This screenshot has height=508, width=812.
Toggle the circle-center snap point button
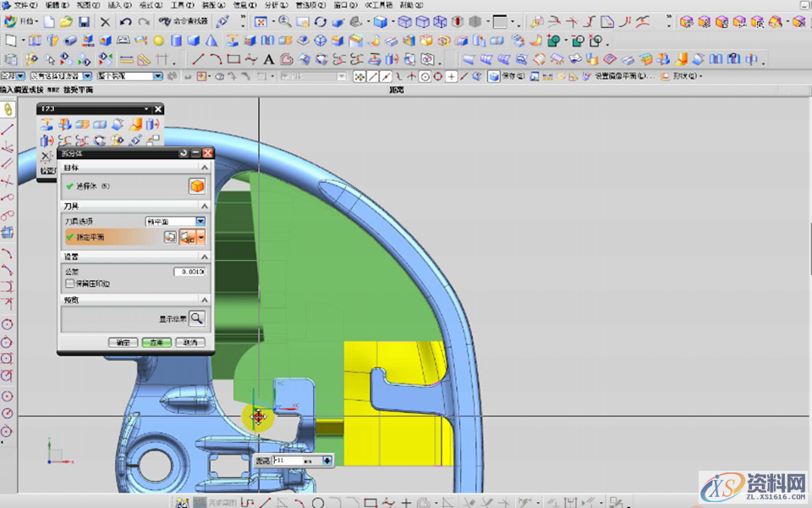425,76
